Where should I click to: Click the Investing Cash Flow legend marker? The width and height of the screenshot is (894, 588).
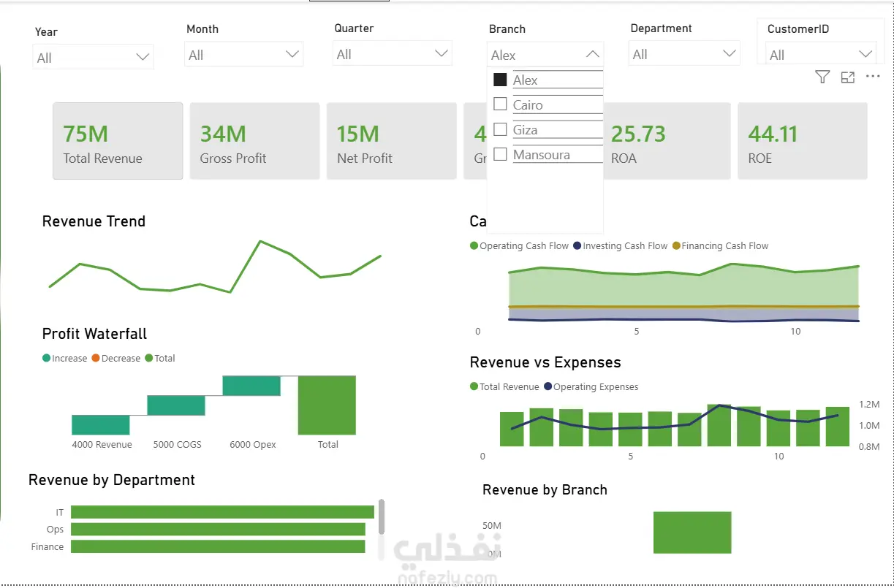coord(577,246)
